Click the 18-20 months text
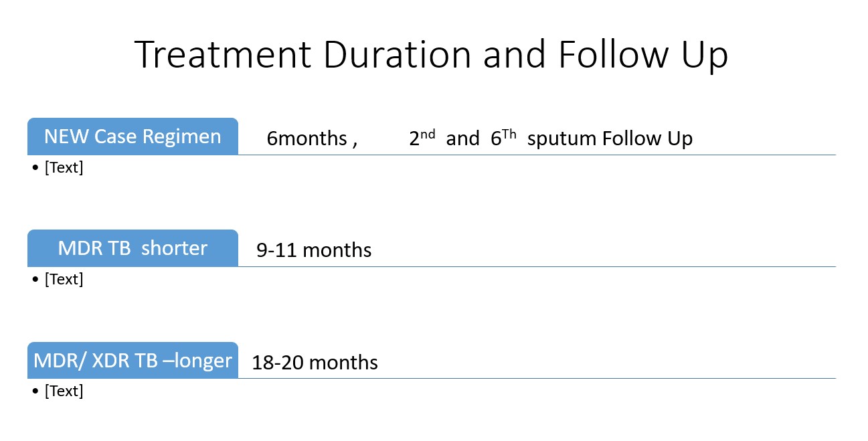This screenshot has height=441, width=868. (x=315, y=363)
